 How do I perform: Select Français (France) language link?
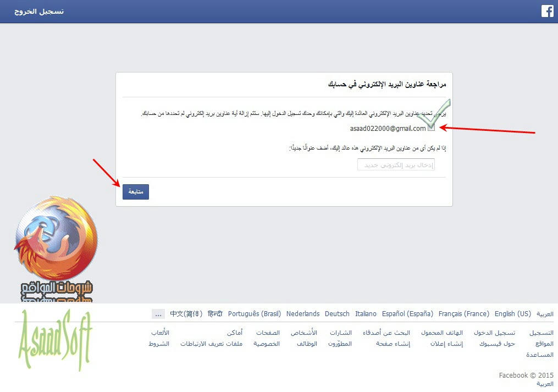click(463, 314)
